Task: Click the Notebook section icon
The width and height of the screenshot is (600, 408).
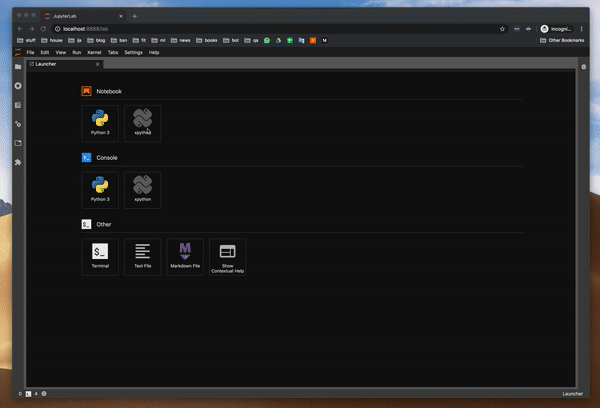Action: pos(86,91)
